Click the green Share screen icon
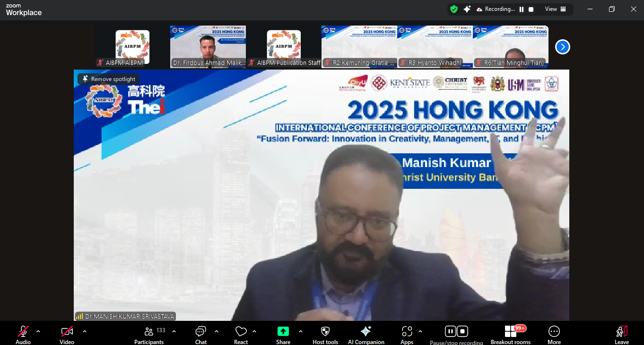Image resolution: width=644 pixels, height=345 pixels. 283,332
